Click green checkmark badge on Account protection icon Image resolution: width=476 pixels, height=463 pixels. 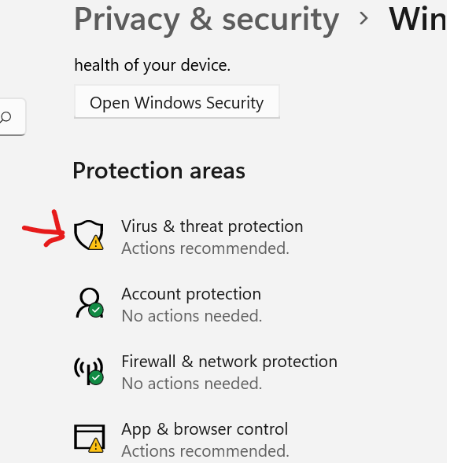[x=96, y=310]
